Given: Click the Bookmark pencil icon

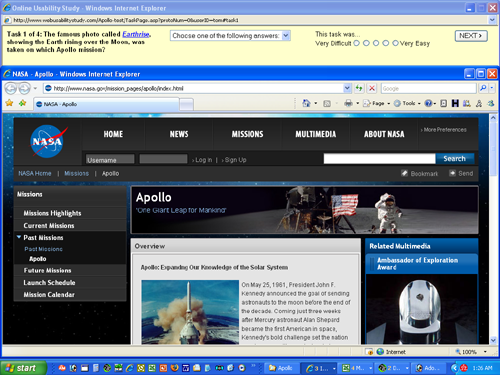Looking at the screenshot, I should tap(404, 173).
